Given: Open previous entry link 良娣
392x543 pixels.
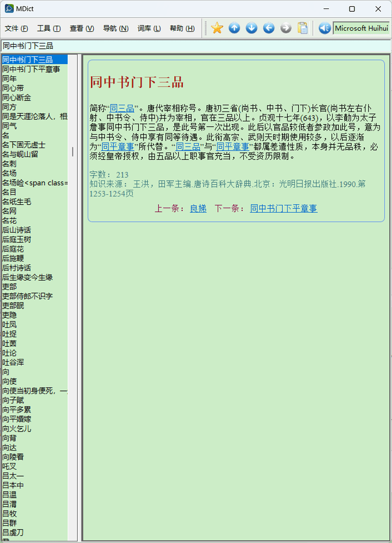Looking at the screenshot, I should 198,208.
